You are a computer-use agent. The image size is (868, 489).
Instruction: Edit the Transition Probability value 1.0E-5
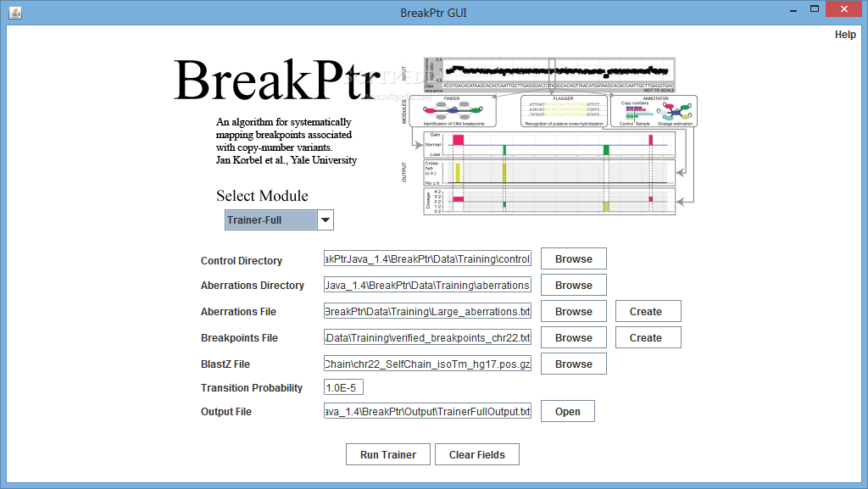point(343,388)
